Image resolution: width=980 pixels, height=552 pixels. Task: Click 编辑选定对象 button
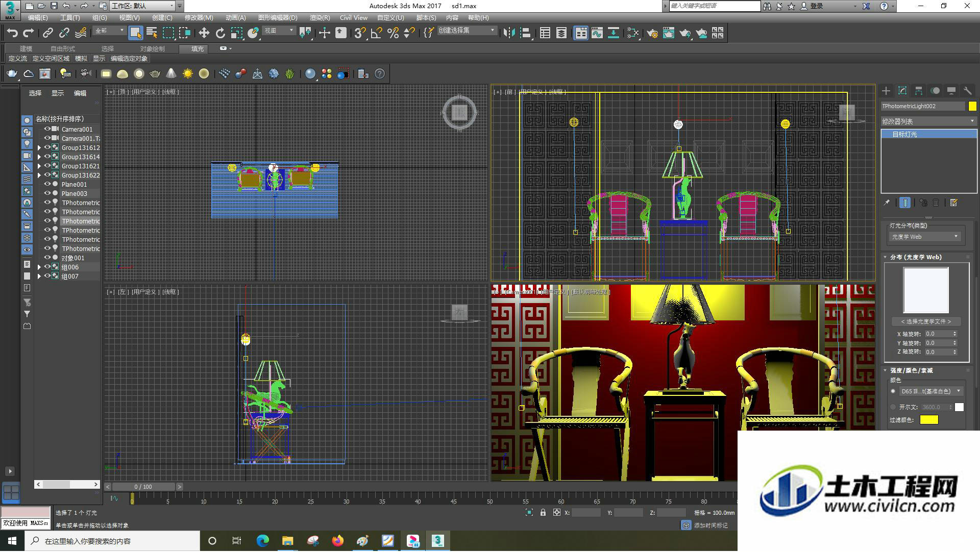pos(129,59)
